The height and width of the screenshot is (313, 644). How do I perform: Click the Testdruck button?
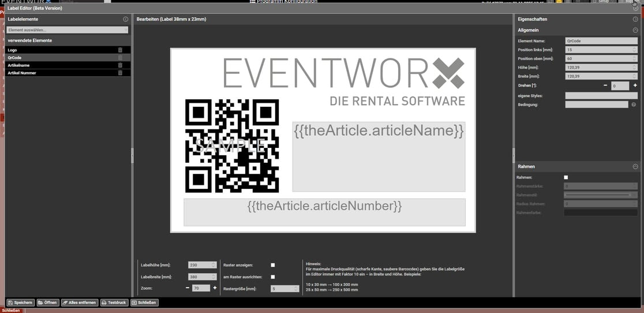pos(114,303)
